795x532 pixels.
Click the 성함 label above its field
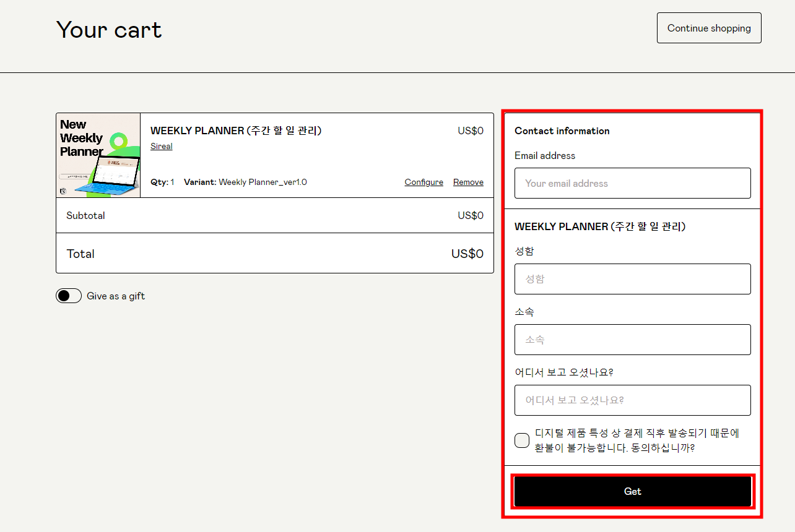point(524,251)
